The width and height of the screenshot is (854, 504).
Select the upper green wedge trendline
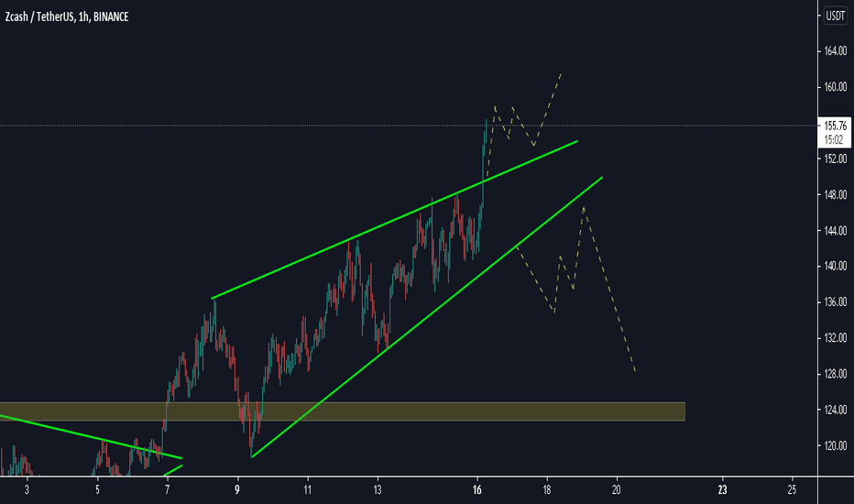[394, 220]
